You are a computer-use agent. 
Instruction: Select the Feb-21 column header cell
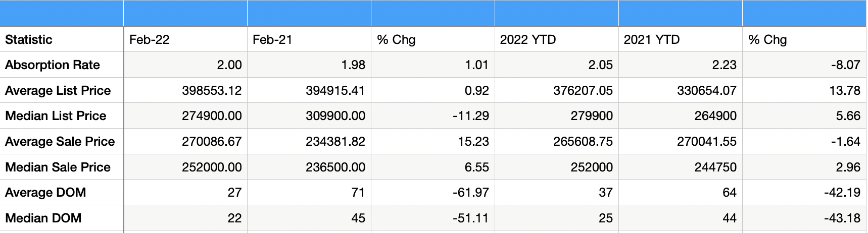pyautogui.click(x=309, y=39)
